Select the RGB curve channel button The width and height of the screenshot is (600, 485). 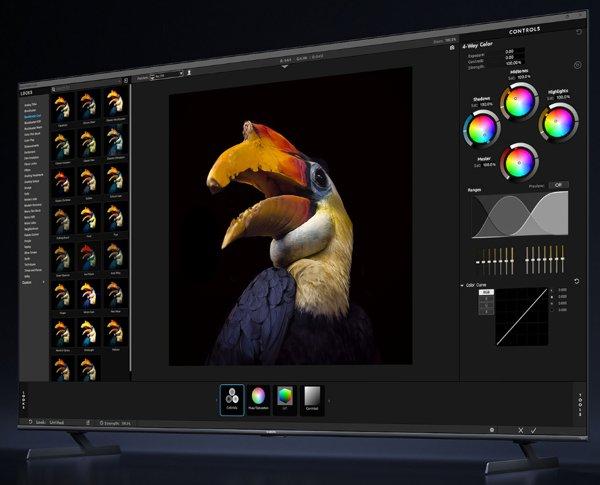486,292
